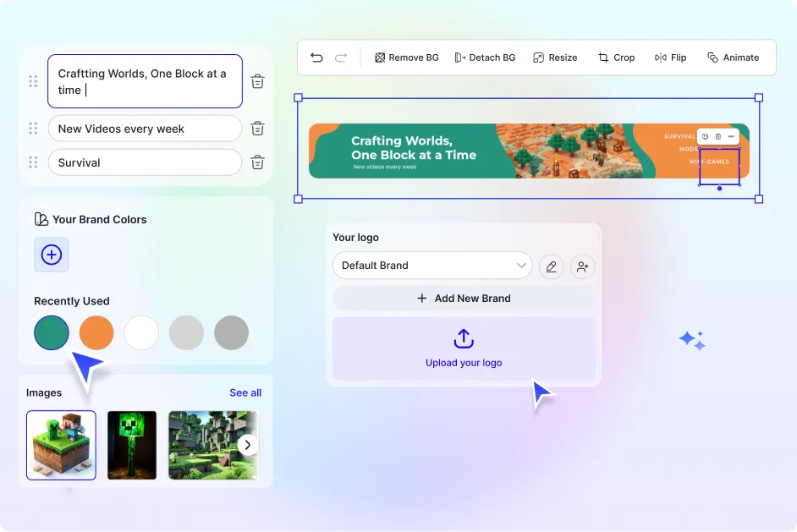The image size is (797, 532).
Task: Add a new brand color
Action: coord(52,255)
